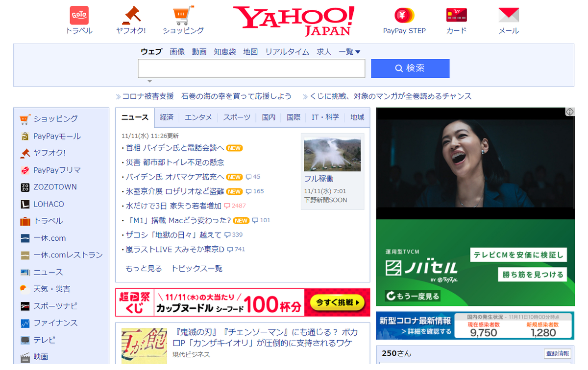The width and height of the screenshot is (588, 370).
Task: Open headline 水だけで3日 家失う若者増加
Action: click(x=173, y=206)
